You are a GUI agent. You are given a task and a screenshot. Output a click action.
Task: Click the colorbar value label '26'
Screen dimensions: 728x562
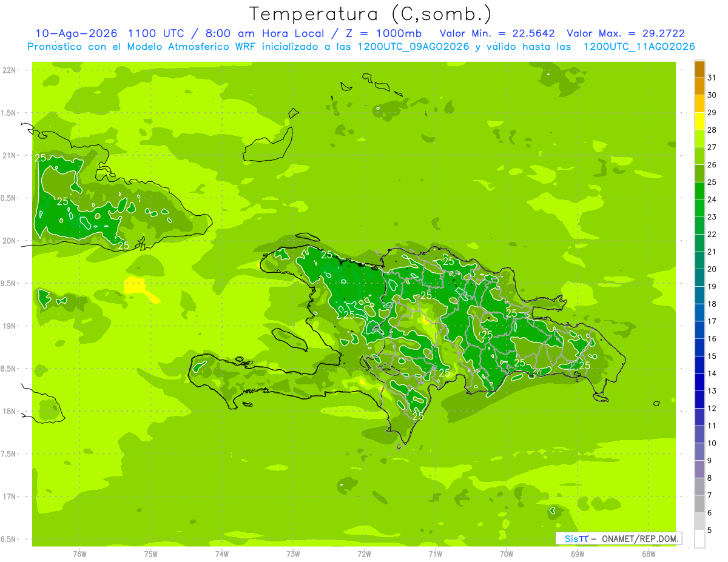712,164
